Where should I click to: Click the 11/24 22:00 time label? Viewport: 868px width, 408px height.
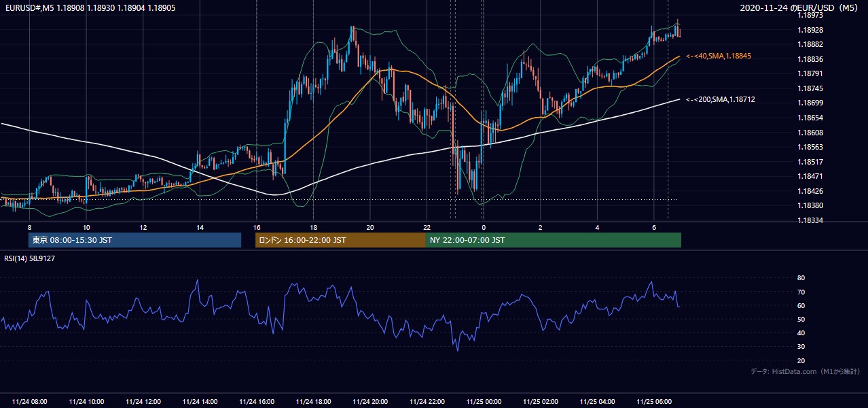pyautogui.click(x=427, y=401)
